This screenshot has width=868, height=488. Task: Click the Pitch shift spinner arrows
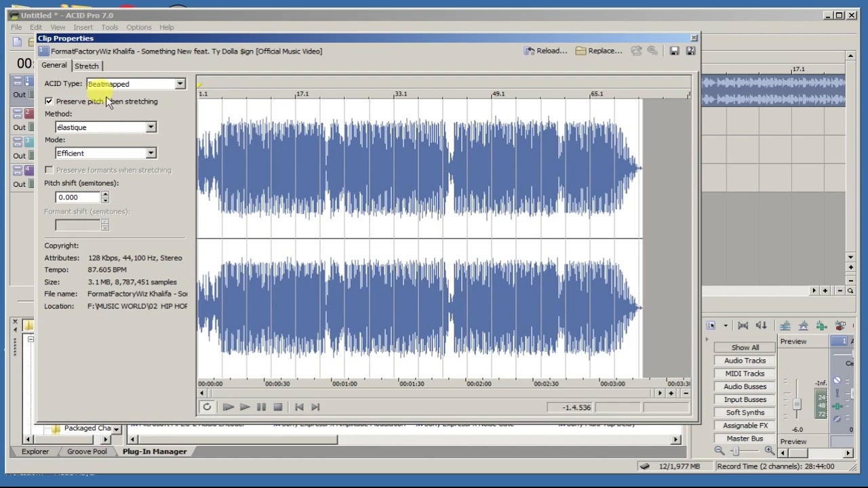[x=104, y=197]
